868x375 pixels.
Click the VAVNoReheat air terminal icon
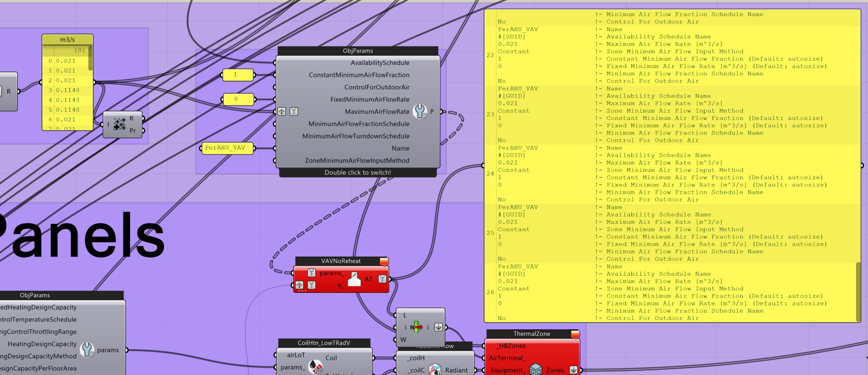354,279
